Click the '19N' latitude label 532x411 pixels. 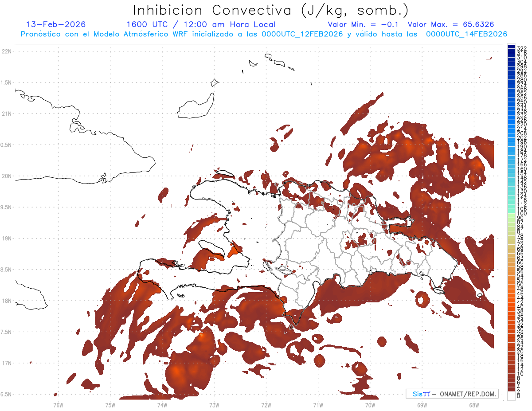[x=7, y=239]
